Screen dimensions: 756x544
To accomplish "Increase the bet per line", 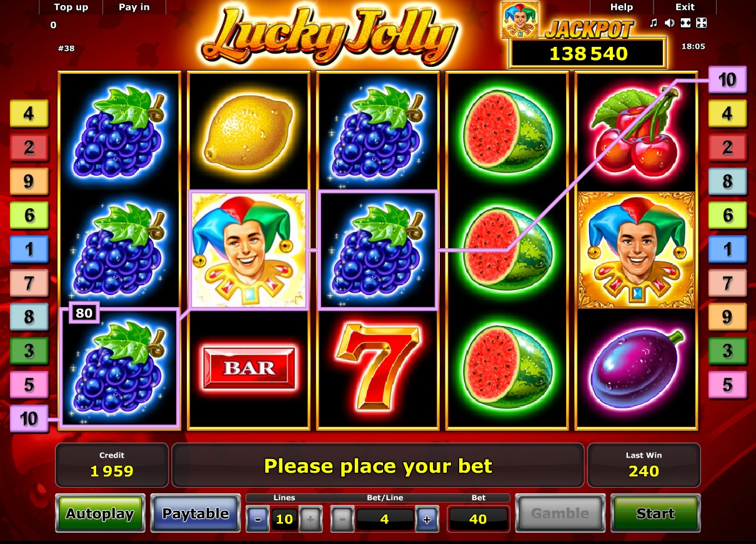I will tap(427, 520).
